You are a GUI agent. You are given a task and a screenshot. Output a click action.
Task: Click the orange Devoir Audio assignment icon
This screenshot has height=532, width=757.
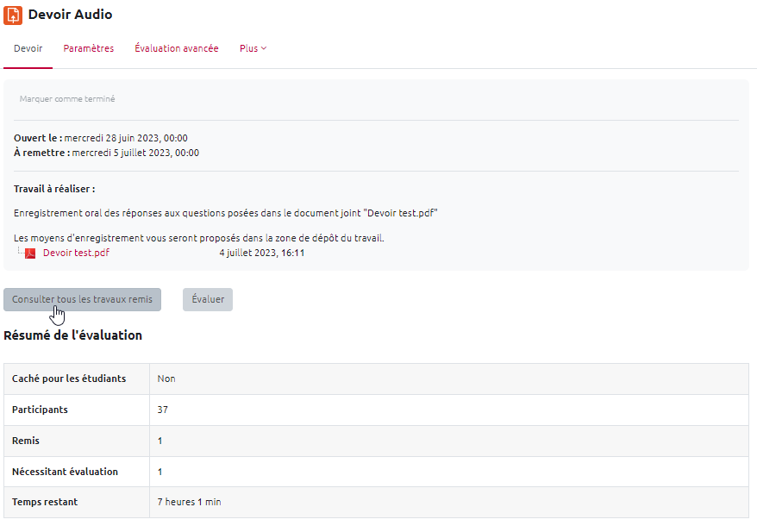(13, 15)
